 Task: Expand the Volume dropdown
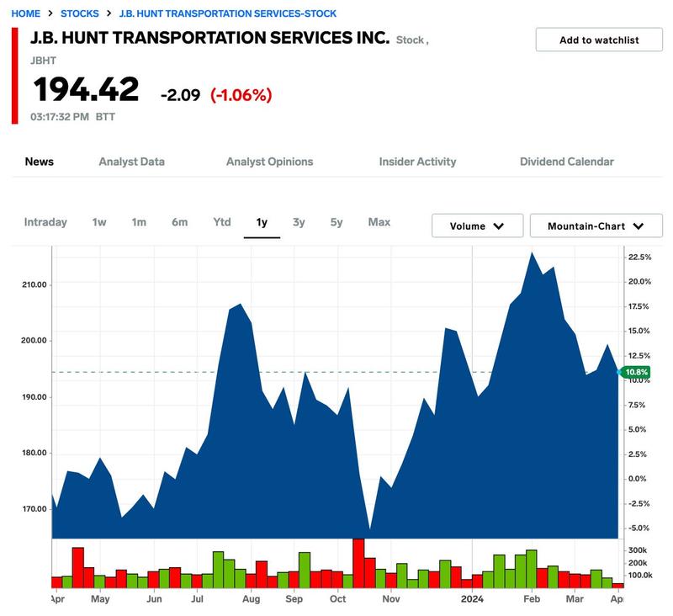tap(477, 226)
